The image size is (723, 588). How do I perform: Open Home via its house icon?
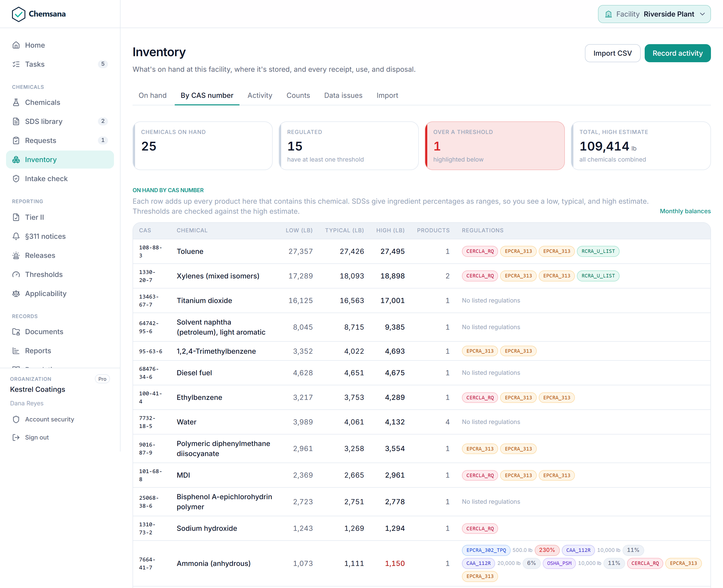(x=16, y=45)
